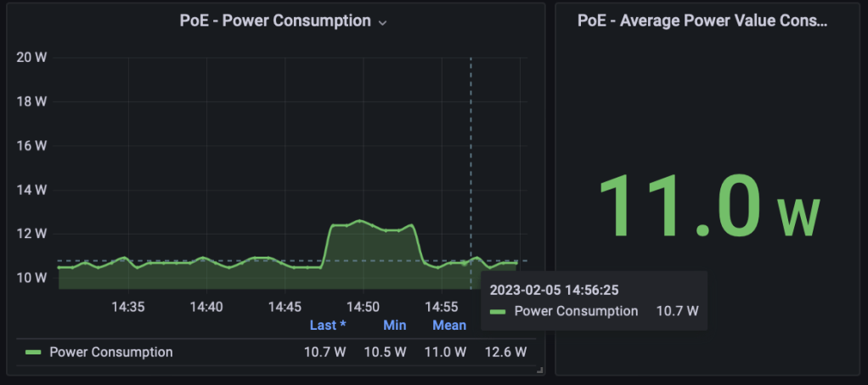Open the PoE - Power Consumption panel chevron menu

click(x=382, y=22)
